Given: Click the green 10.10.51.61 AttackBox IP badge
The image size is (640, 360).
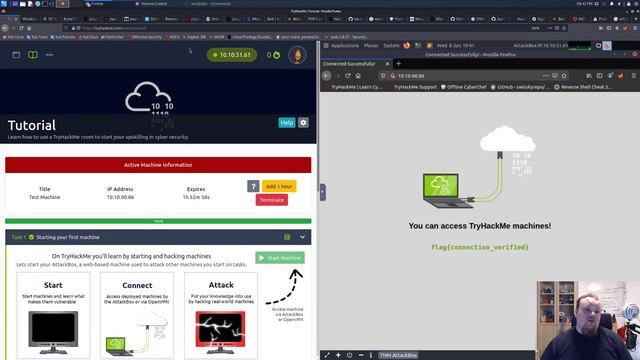Looking at the screenshot, I should pyautogui.click(x=232, y=55).
